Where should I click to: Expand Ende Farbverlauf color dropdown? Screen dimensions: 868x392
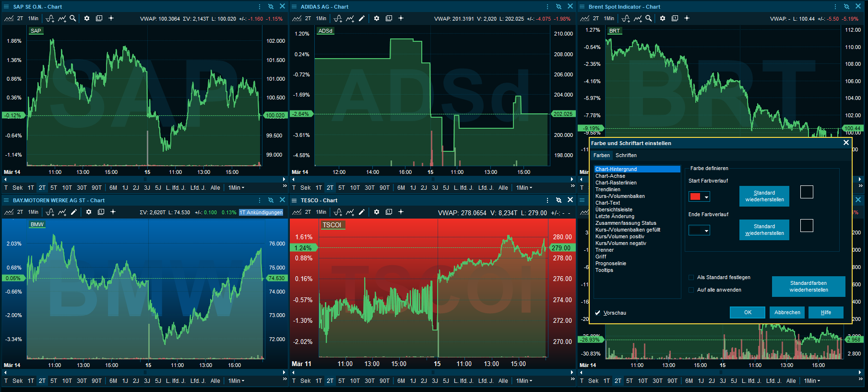point(706,231)
